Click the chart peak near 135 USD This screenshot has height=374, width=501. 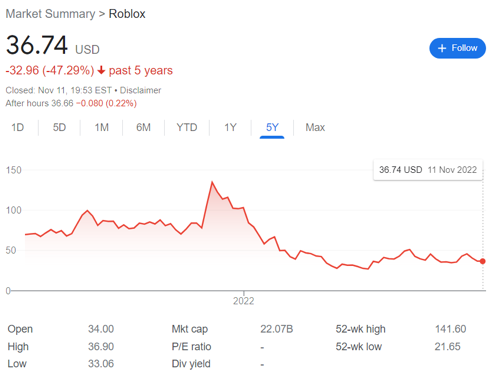tap(212, 182)
